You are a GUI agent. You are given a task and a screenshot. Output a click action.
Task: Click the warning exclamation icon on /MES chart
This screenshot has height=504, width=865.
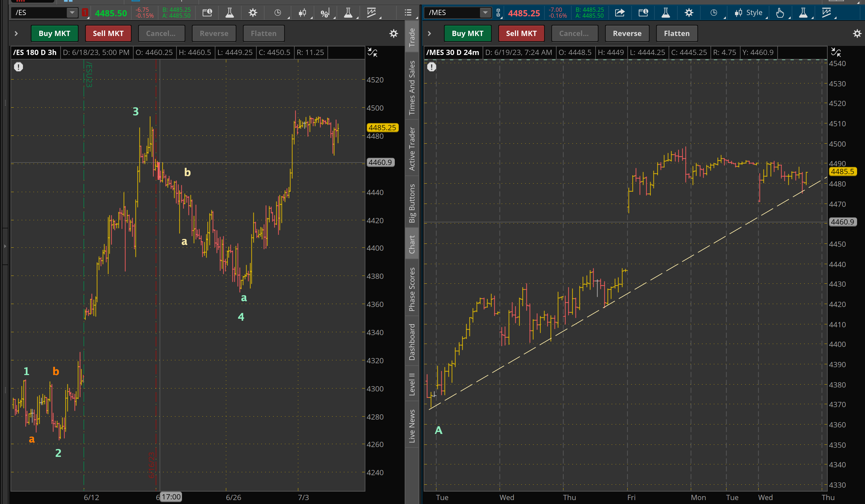(432, 66)
